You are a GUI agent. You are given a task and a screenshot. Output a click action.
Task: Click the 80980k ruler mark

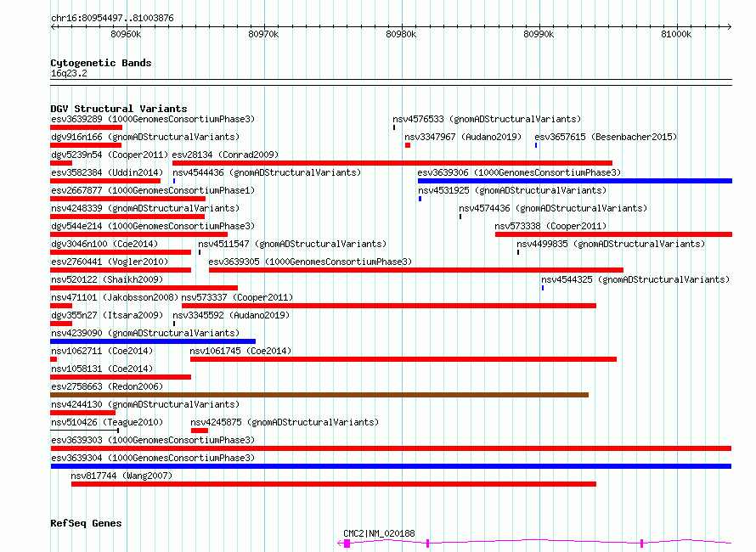tap(401, 34)
